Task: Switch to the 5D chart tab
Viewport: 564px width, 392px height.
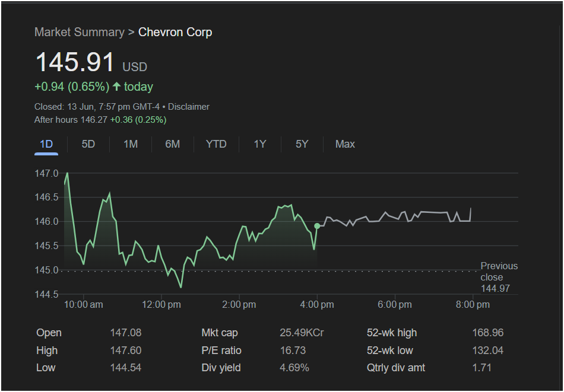Action: click(x=88, y=145)
